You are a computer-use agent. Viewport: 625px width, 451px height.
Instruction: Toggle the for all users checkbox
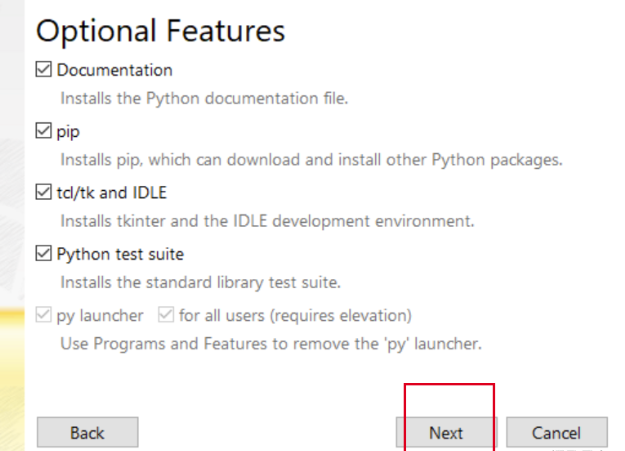pyautogui.click(x=166, y=316)
